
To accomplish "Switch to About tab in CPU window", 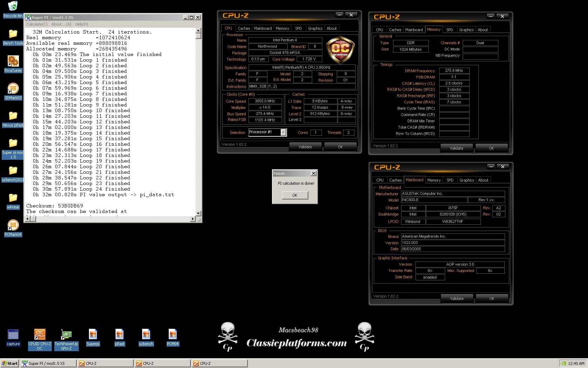I will pyautogui.click(x=331, y=28).
